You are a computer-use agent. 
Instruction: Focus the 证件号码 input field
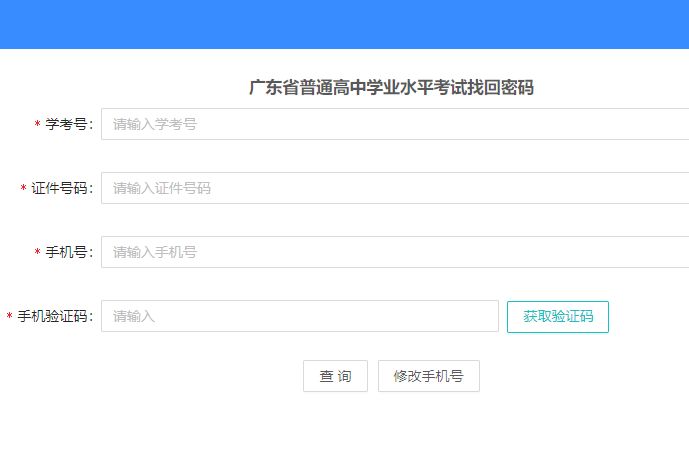point(395,188)
